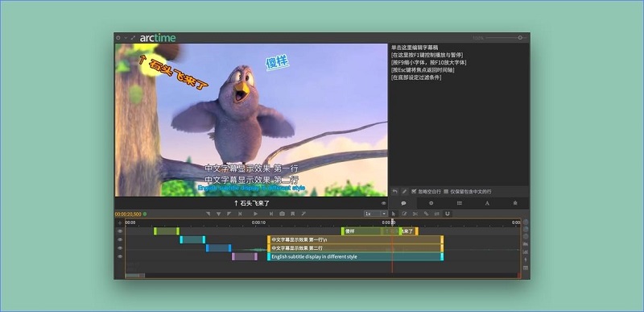Click the mark-out triangle icon

tap(229, 214)
